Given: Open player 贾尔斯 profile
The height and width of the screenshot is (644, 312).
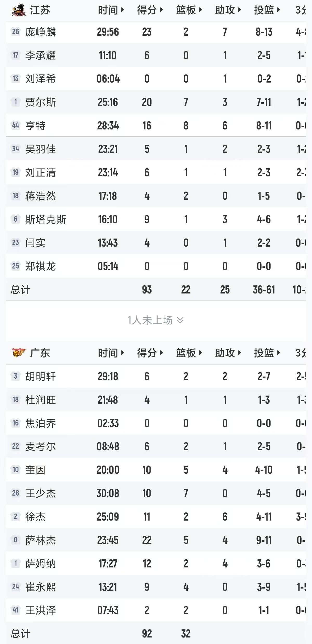Looking at the screenshot, I should 40,102.
